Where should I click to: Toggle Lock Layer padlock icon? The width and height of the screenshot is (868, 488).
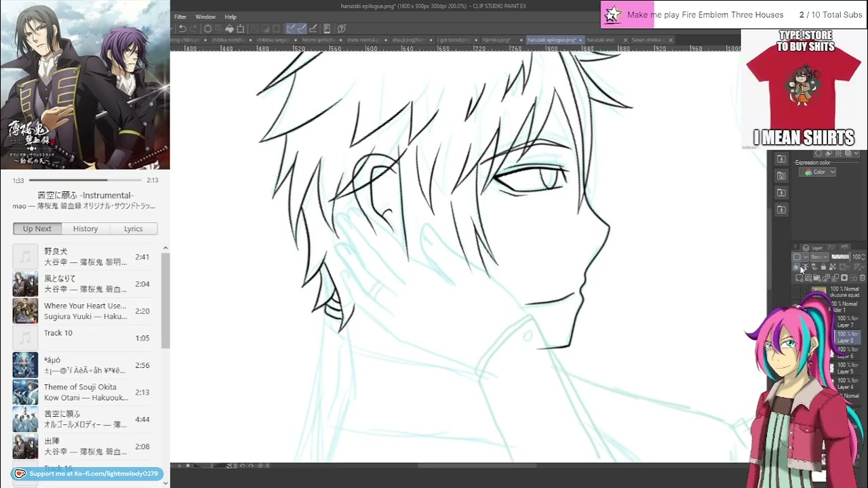[823, 268]
